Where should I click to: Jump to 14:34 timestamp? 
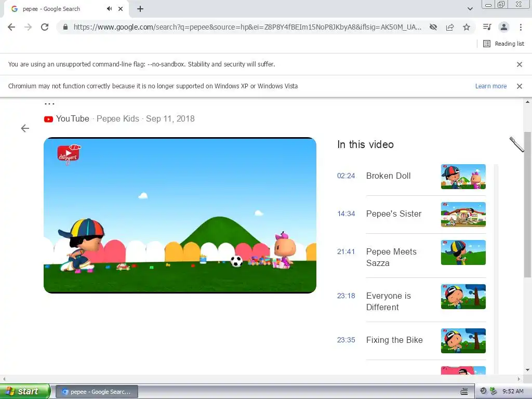click(x=345, y=214)
